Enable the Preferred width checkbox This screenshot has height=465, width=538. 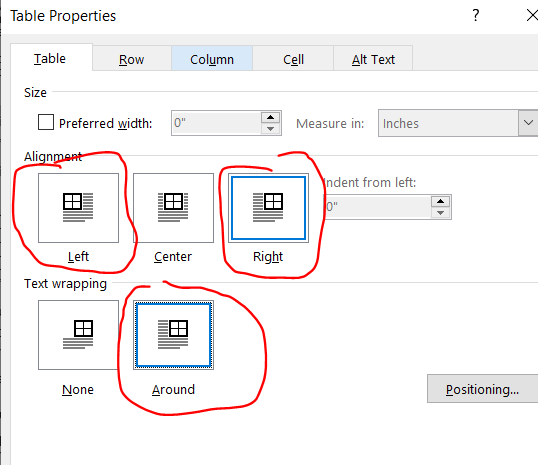pyautogui.click(x=46, y=122)
